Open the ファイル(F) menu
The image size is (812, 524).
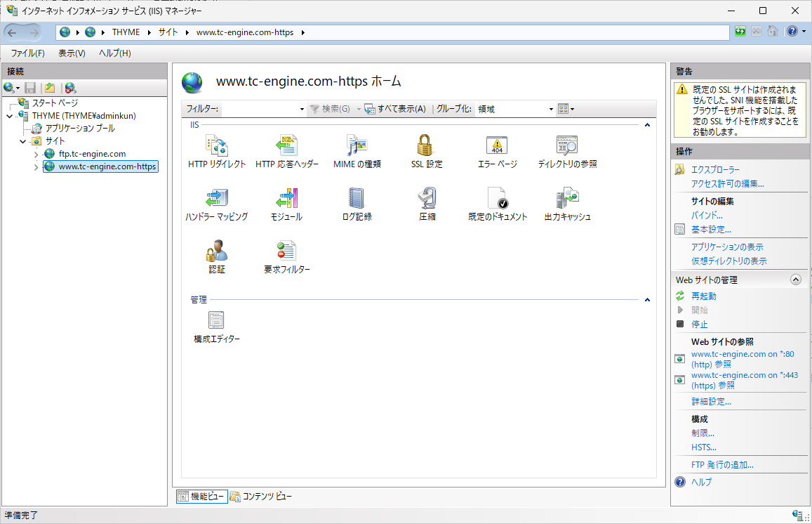[x=28, y=53]
